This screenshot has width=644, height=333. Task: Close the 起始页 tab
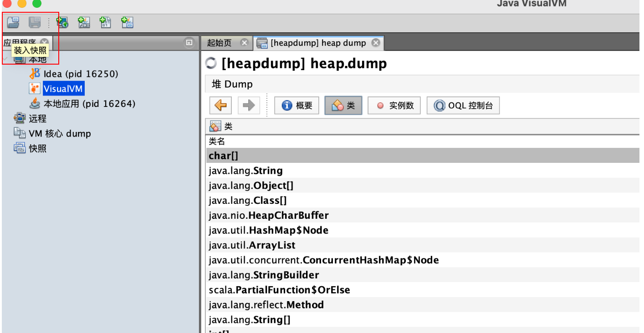(244, 43)
